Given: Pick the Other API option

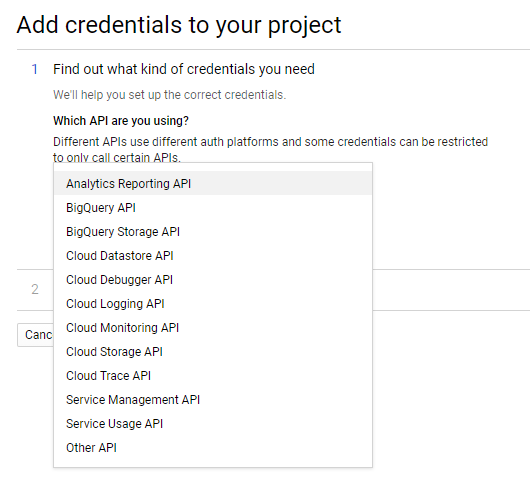Looking at the screenshot, I should 213,448.
